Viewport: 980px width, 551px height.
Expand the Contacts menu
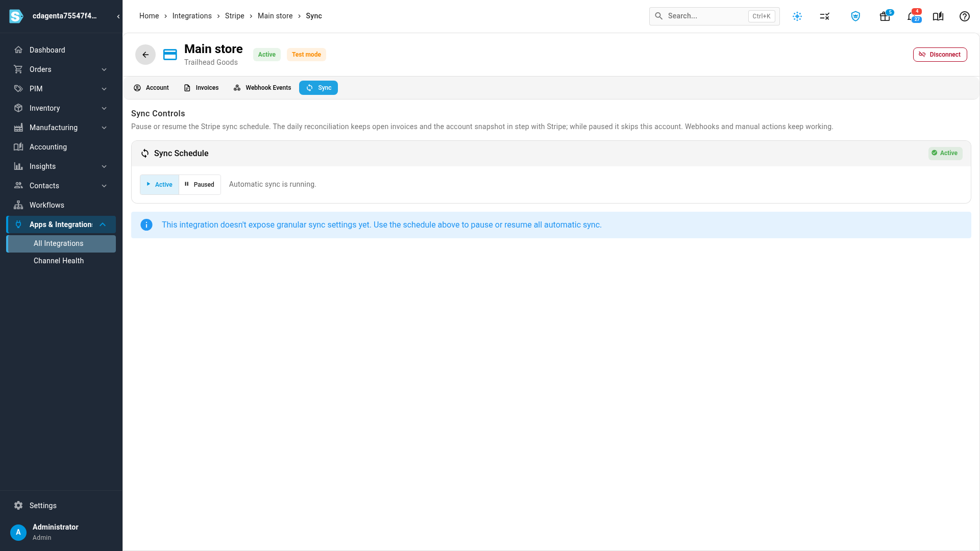point(61,186)
